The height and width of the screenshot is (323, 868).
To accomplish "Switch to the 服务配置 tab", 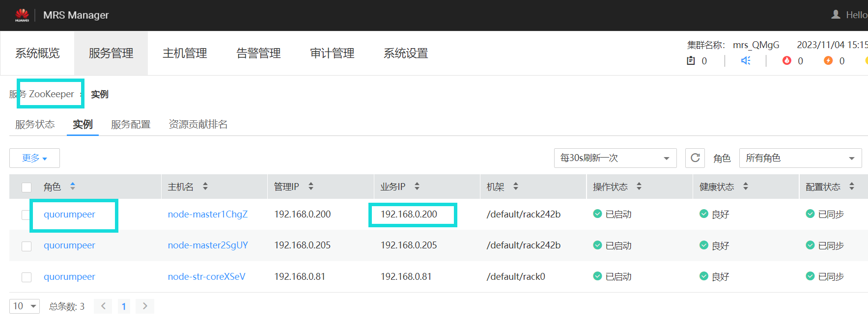I will tap(131, 124).
